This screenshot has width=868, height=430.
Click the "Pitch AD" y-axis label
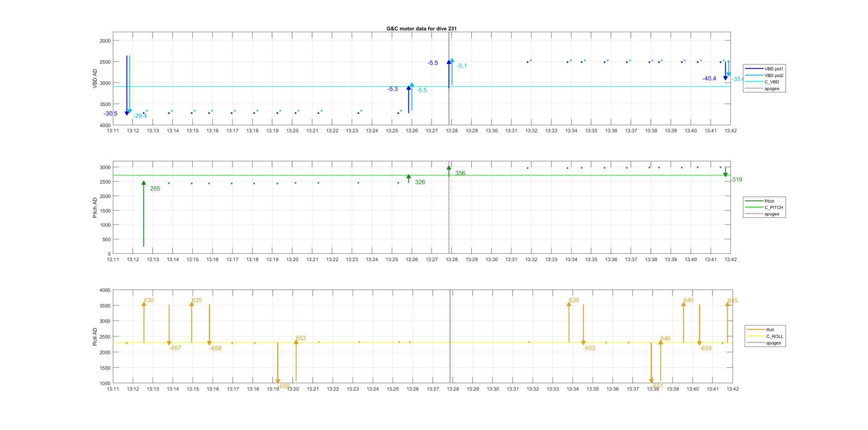coord(95,208)
